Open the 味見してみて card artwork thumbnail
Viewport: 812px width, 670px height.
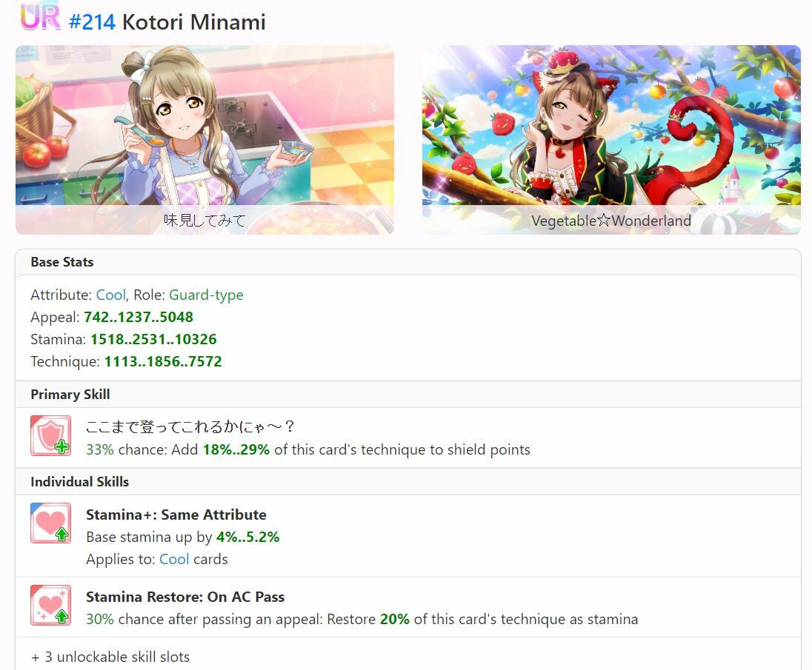pos(204,140)
